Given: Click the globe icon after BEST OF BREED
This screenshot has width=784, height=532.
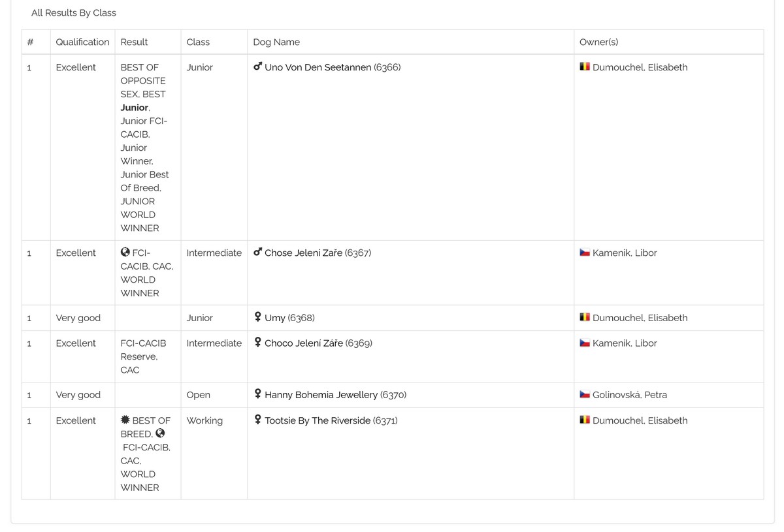Looking at the screenshot, I should 161,433.
